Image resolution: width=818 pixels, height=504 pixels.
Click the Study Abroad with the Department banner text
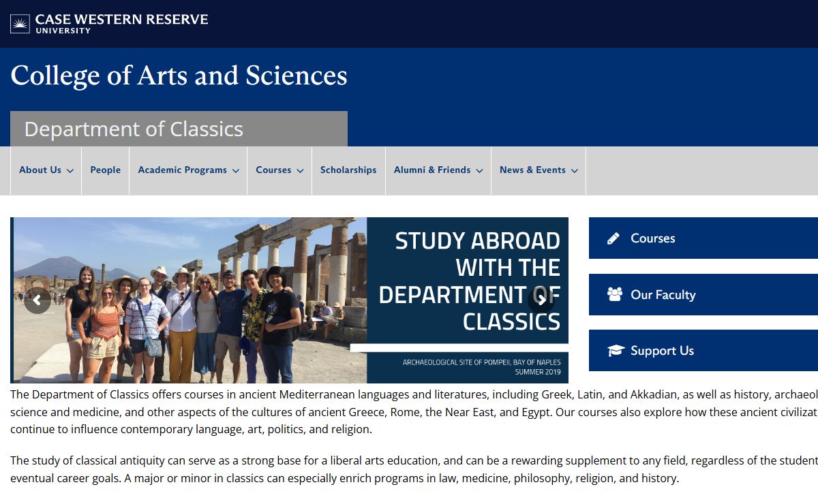[470, 281]
